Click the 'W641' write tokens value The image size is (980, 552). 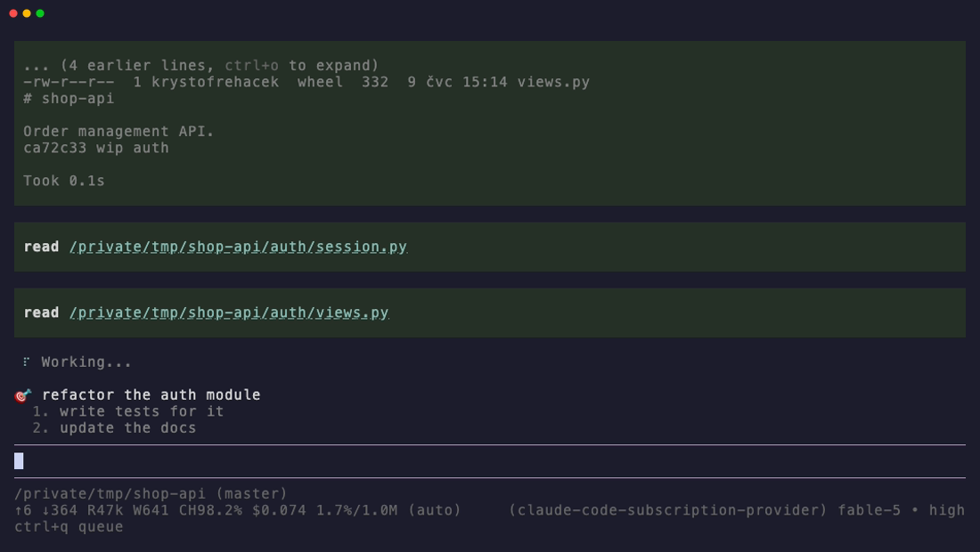point(151,510)
